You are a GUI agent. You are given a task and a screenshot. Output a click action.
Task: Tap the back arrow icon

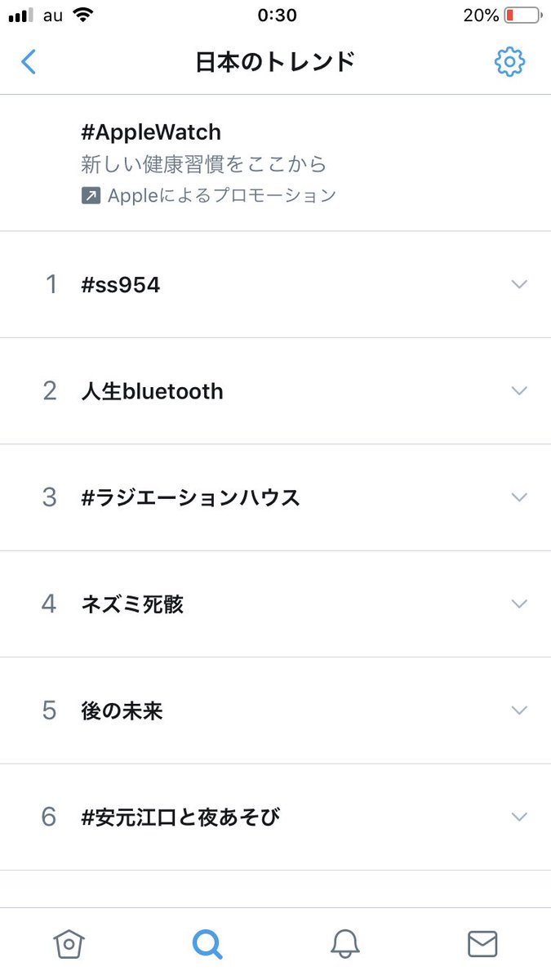[x=29, y=62]
